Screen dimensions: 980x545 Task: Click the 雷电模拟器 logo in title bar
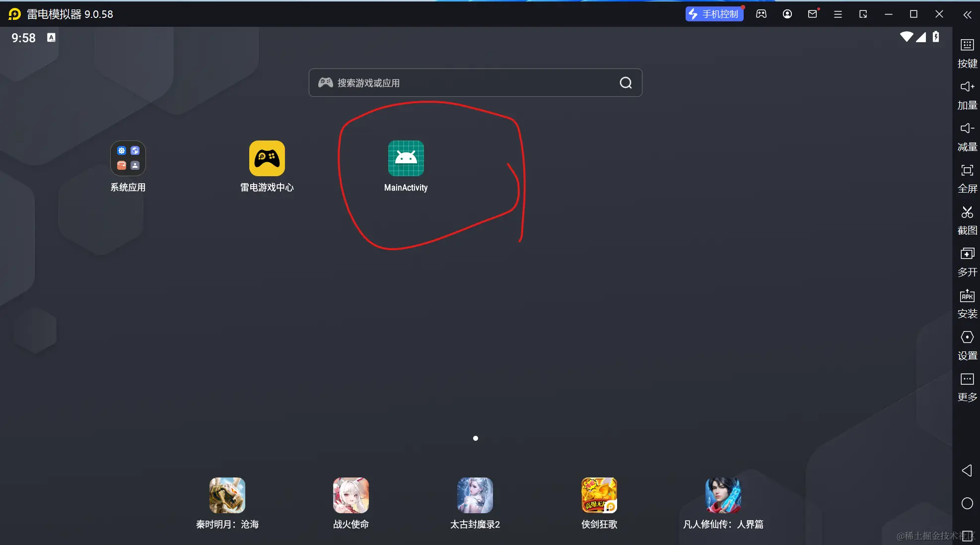[x=15, y=14]
